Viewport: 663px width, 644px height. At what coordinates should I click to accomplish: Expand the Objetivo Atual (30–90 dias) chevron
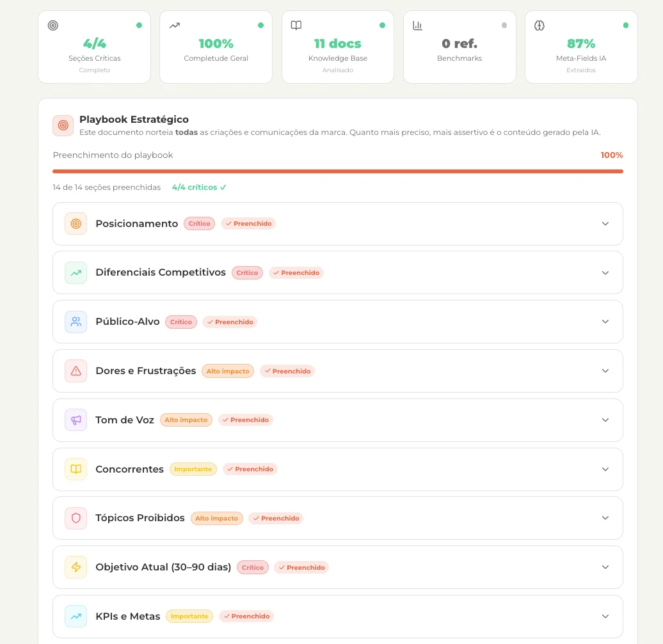[x=605, y=567]
